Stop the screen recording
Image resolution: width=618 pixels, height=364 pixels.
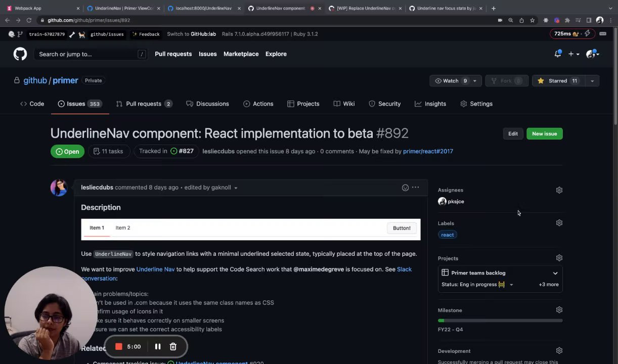(119, 347)
